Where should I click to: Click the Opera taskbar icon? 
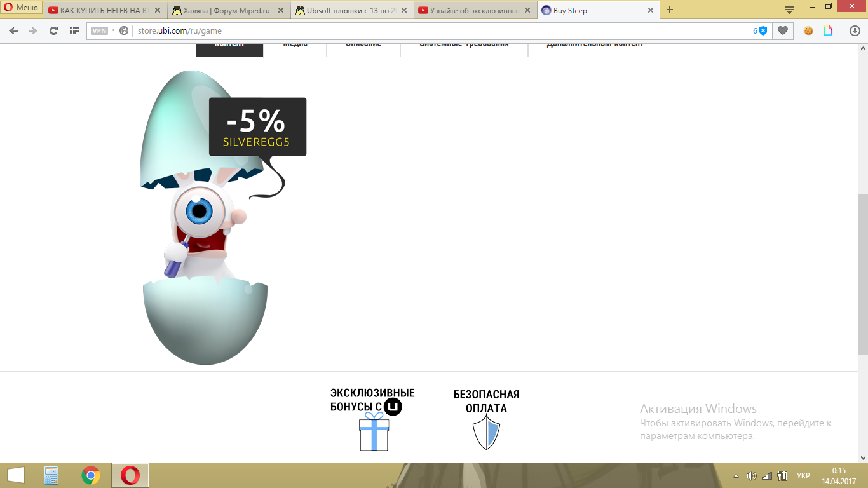tap(130, 475)
